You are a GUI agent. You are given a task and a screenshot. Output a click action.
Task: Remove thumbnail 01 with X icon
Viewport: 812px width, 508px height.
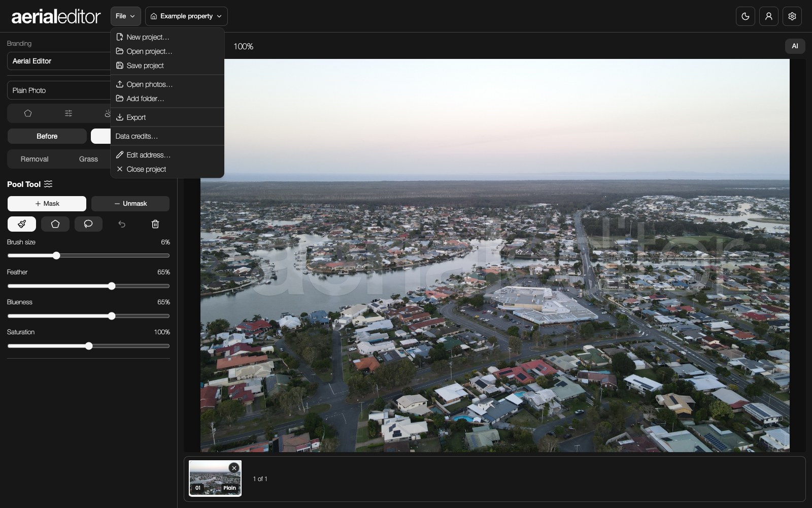234,468
